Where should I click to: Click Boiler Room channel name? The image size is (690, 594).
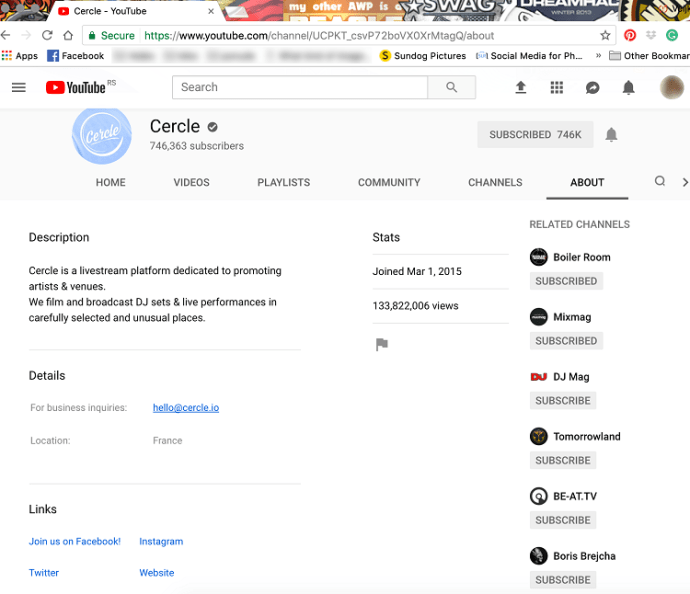click(x=582, y=257)
